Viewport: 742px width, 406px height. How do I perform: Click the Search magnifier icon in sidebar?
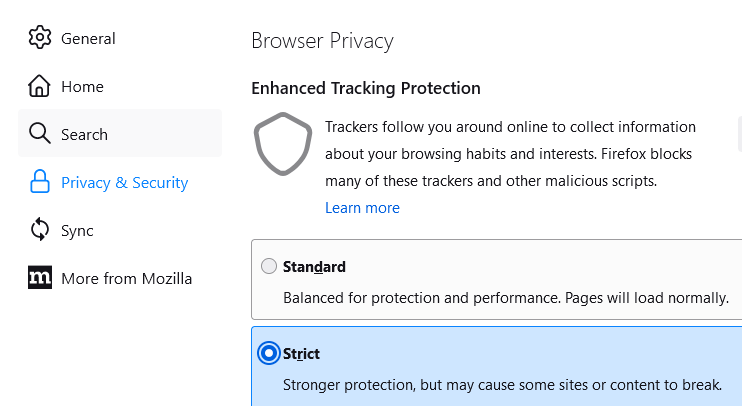(40, 134)
